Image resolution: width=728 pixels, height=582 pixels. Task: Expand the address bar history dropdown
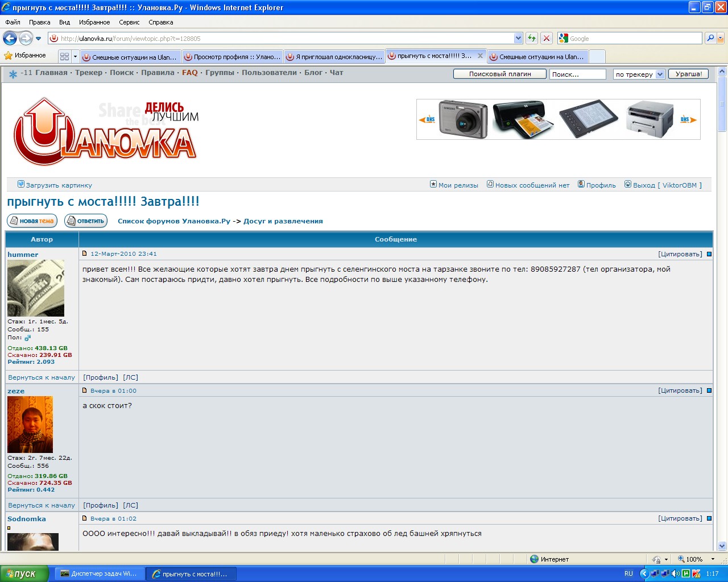tap(518, 38)
